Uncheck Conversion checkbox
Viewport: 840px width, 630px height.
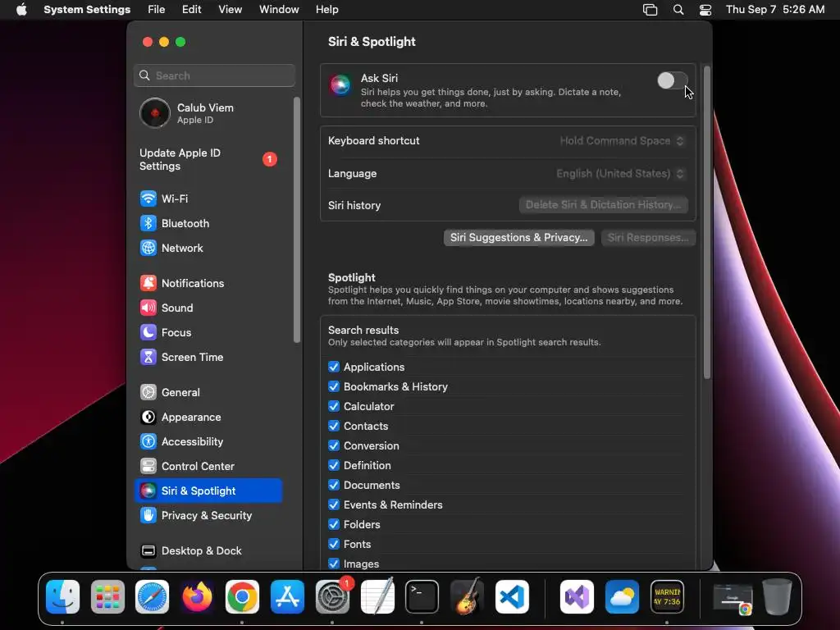(334, 445)
